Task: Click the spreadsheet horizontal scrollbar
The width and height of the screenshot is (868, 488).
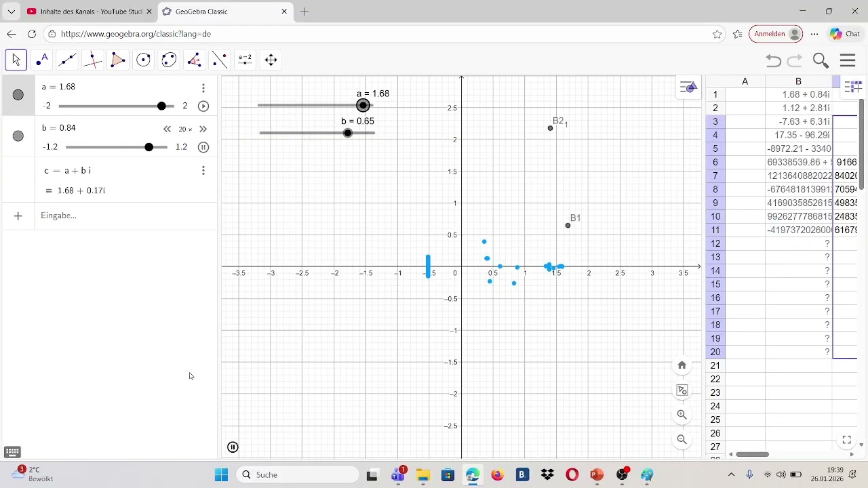Action: pos(752,454)
